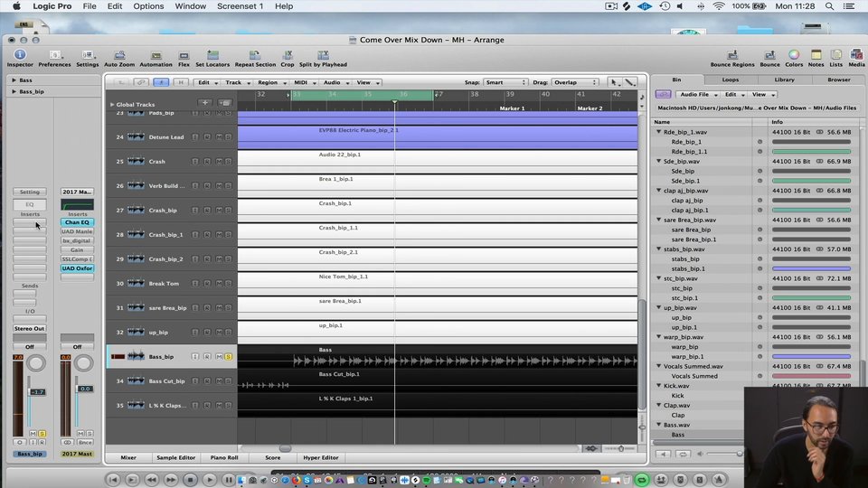The width and height of the screenshot is (868, 488).
Task: Switch to the Loops tab
Action: point(731,80)
